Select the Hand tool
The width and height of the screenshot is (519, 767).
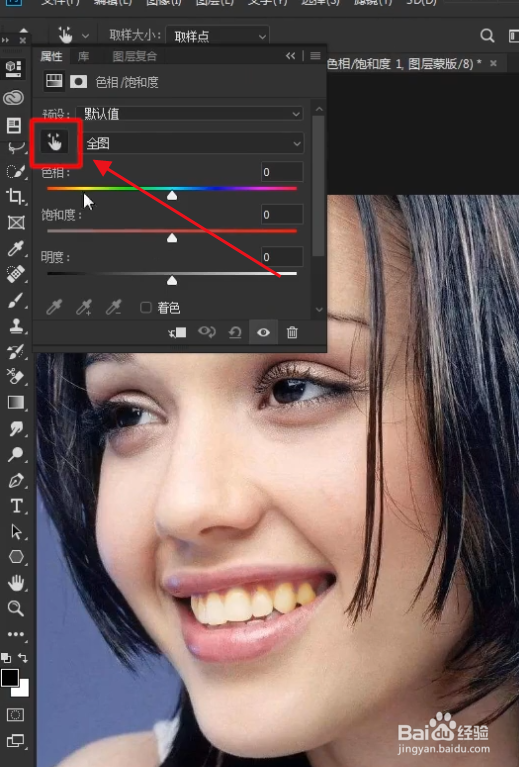tap(16, 583)
